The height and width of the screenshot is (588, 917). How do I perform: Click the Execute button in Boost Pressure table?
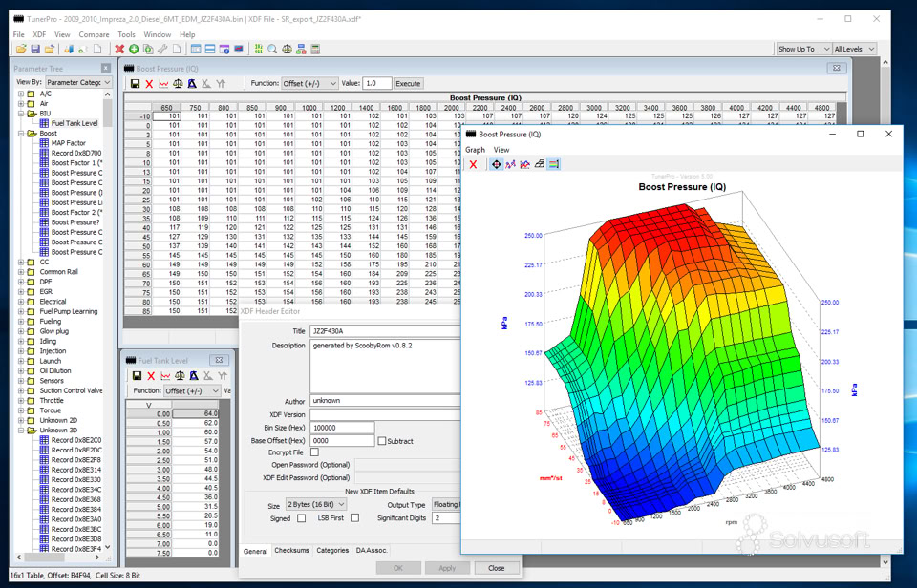pos(408,84)
